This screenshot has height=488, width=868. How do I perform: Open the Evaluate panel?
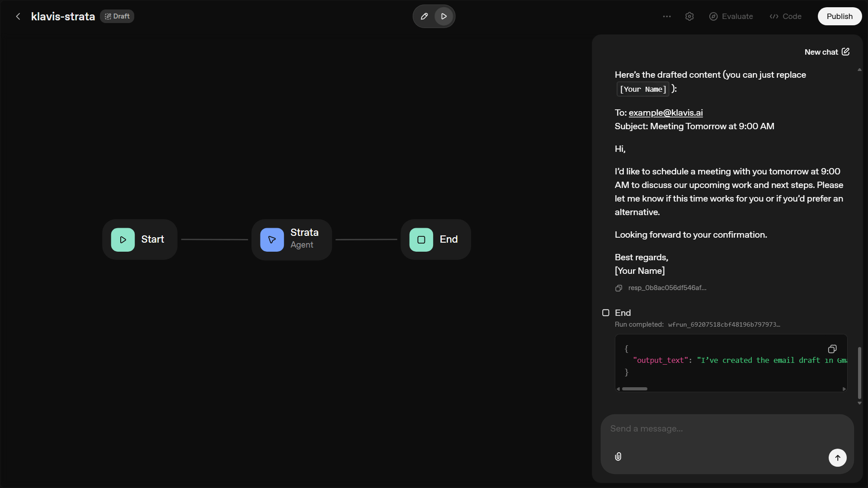(731, 16)
